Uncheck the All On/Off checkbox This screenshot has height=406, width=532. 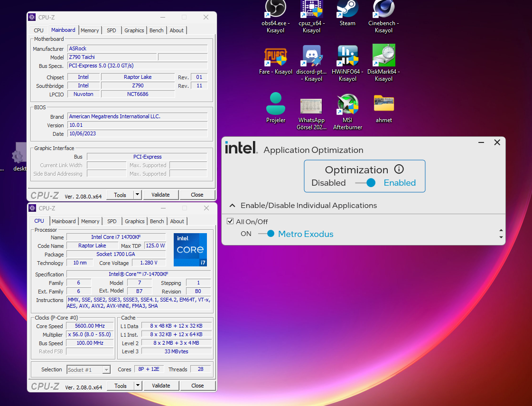pyautogui.click(x=230, y=221)
